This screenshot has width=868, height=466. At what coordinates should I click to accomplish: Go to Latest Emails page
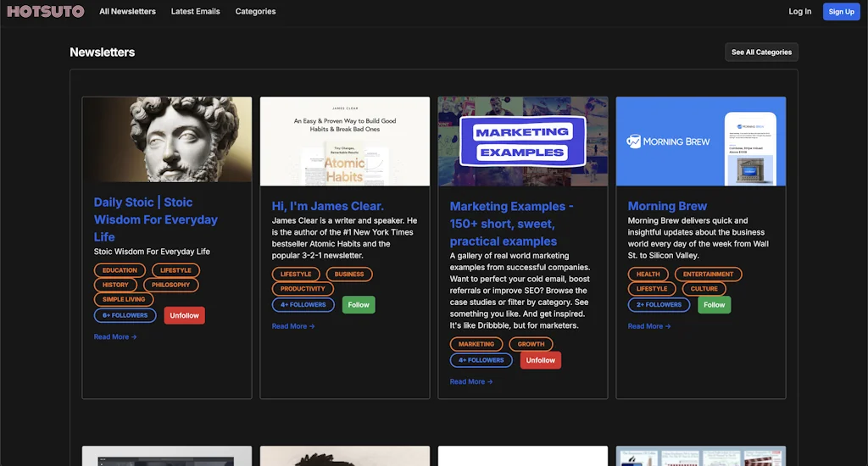(196, 12)
